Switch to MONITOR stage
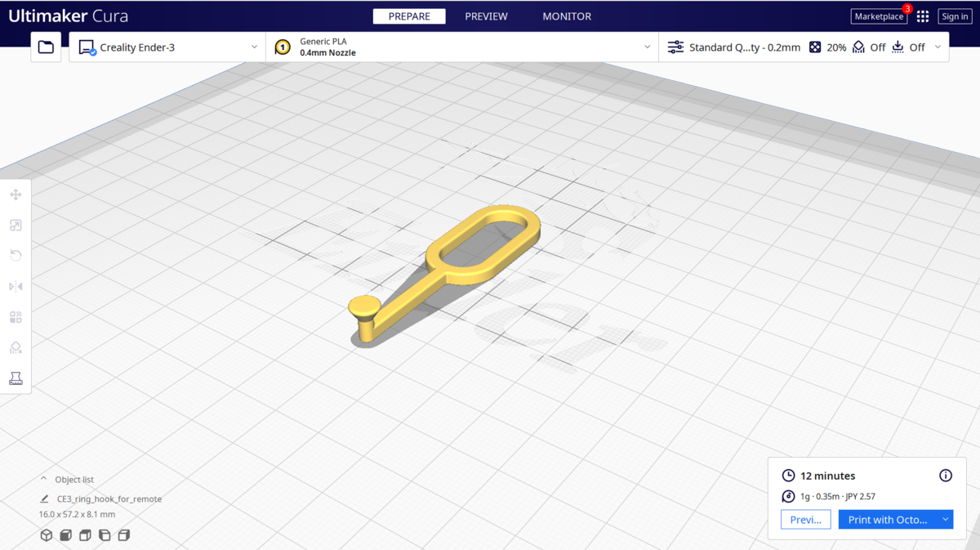The image size is (980, 550). 567,16
